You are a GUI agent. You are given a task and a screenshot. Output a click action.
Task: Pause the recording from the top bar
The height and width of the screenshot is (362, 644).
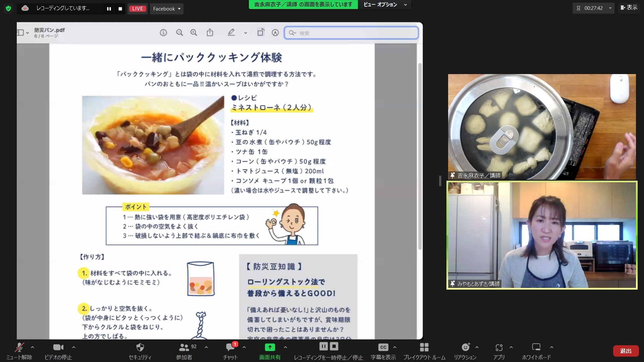[x=109, y=9]
